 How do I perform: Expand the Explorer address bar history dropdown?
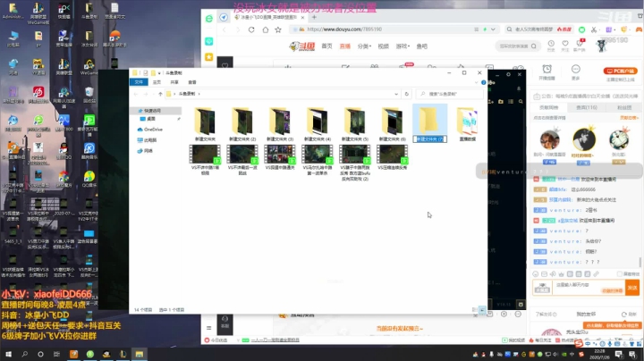[396, 94]
